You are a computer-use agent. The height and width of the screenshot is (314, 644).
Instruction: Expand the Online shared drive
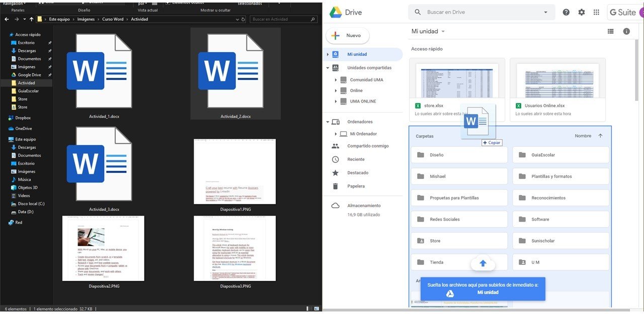(x=336, y=90)
